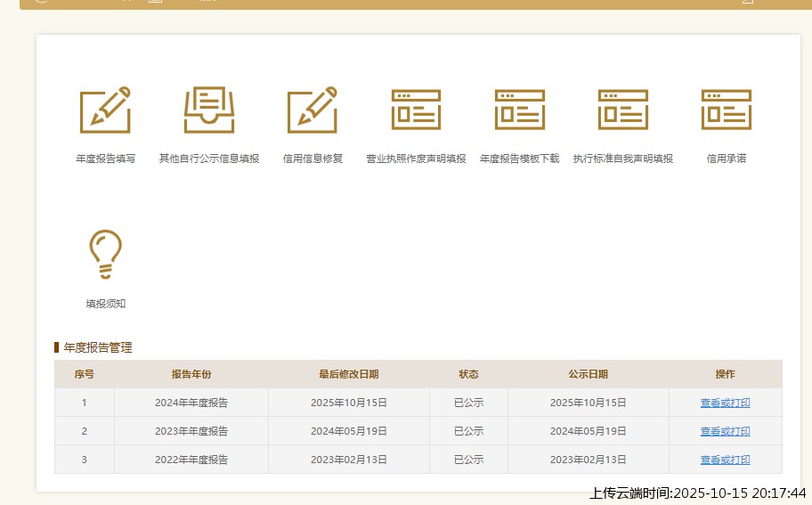Select the 营业执照作废声明填报 icon
The width and height of the screenshot is (812, 505).
pos(416,110)
